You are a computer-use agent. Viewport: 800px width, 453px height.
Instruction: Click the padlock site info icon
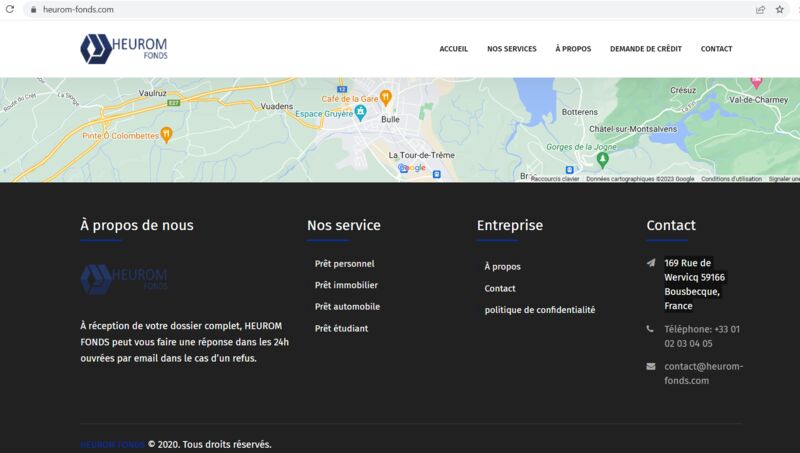(x=34, y=9)
